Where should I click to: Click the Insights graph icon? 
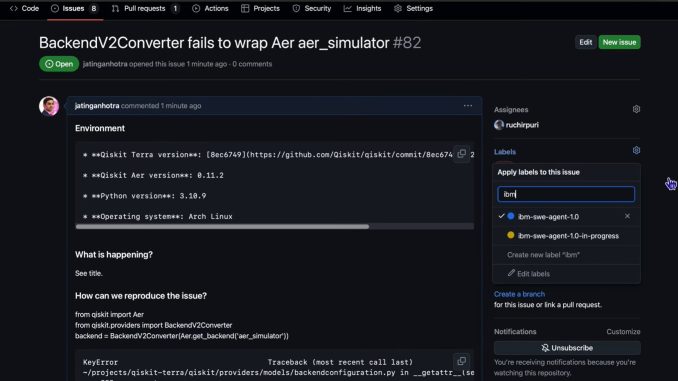pos(348,8)
